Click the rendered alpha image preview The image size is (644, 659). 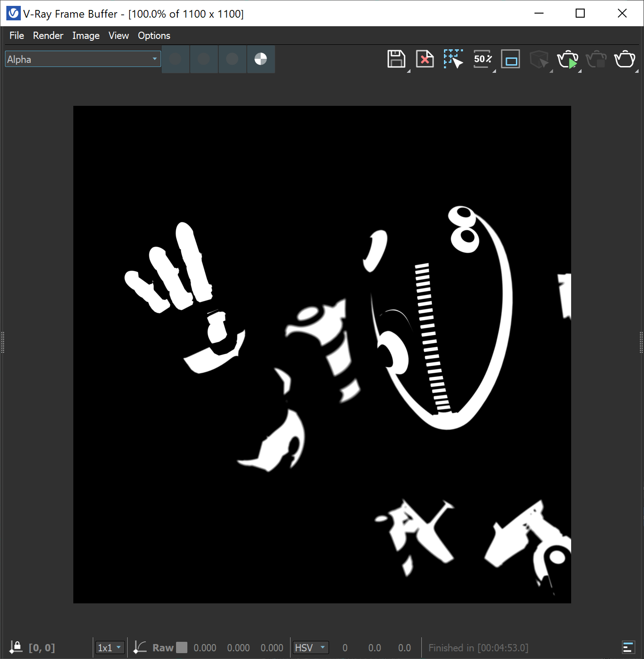(322, 355)
